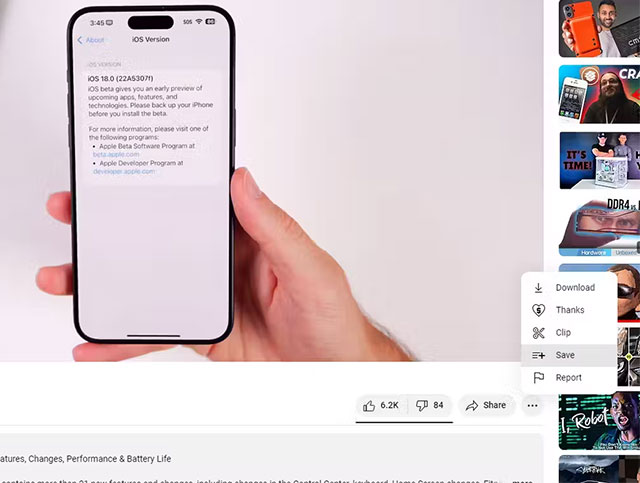Screen dimensions: 640x483
Task: Open the three-dot more actions menu
Action: [532, 405]
